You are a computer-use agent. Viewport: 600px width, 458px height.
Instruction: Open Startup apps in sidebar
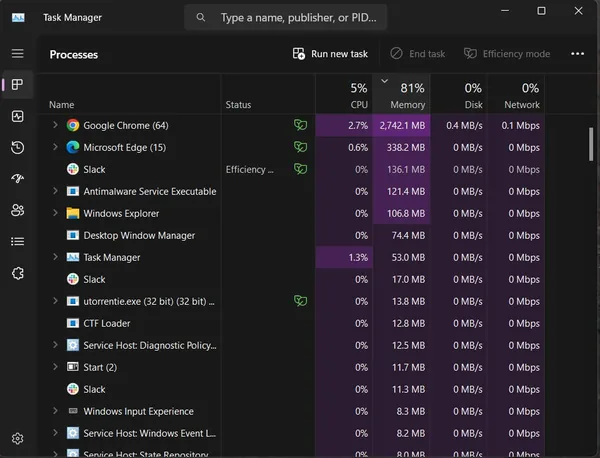click(x=18, y=178)
